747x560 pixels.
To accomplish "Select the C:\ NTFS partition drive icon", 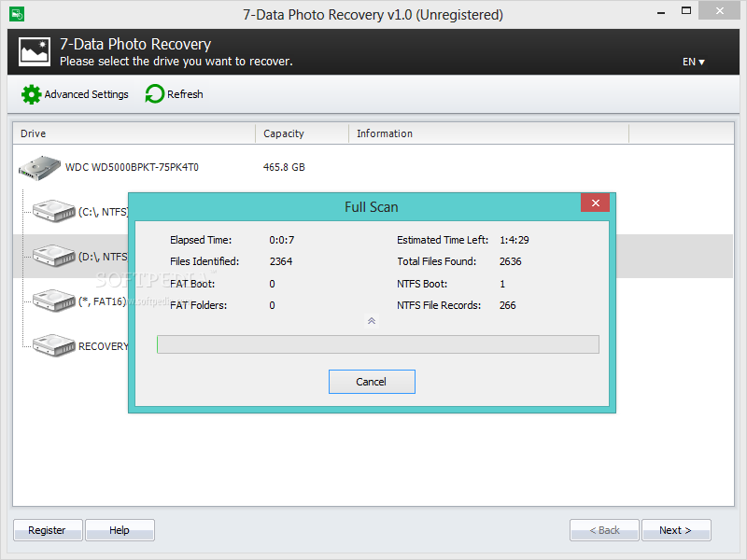I will click(54, 211).
